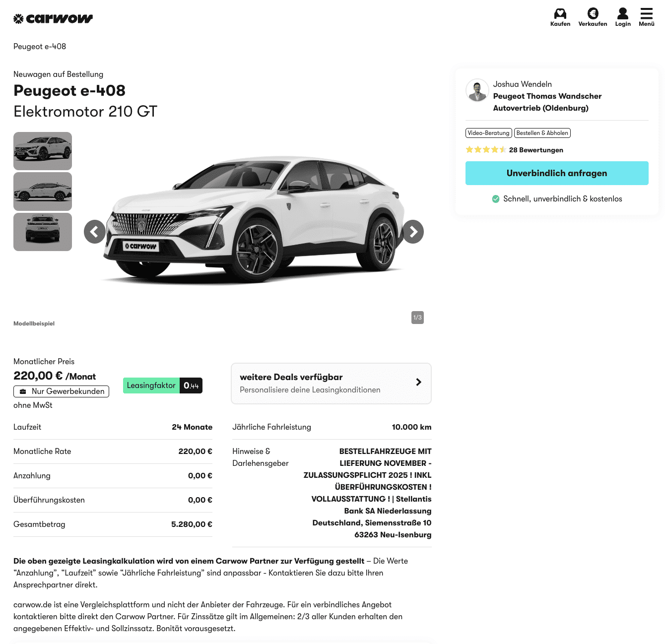This screenshot has height=644, width=665.
Task: Click the ohne MwSt note
Action: pyautogui.click(x=33, y=405)
